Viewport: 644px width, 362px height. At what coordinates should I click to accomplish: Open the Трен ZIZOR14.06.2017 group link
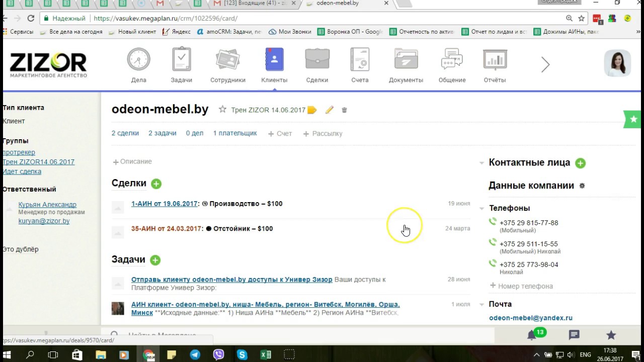tap(39, 162)
